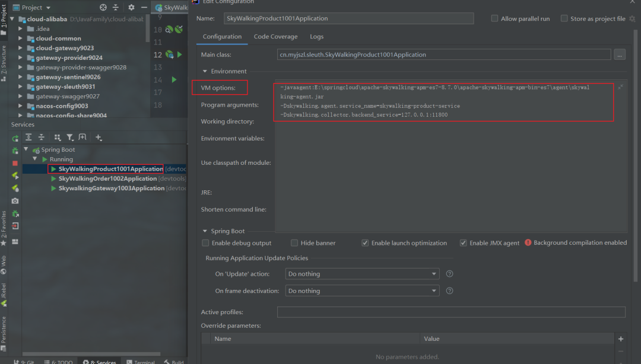Screen dimensions: 641x364
Task: Select SkyWalkingProduct1001Application in Services
Action: [x=110, y=169]
